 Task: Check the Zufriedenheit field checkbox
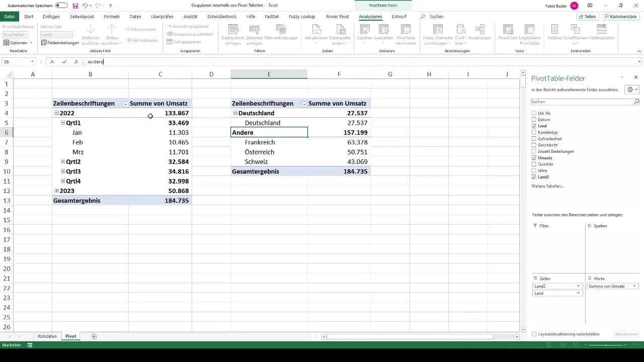click(534, 139)
